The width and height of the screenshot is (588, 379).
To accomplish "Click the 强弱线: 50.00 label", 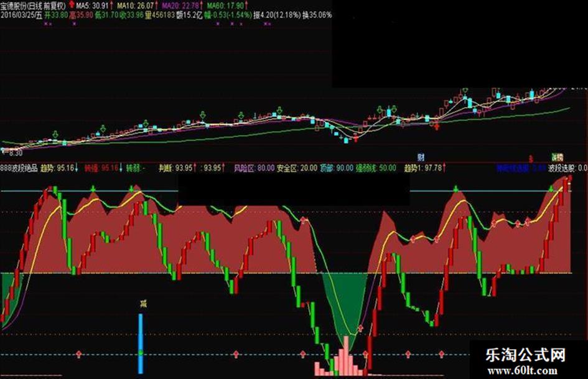I will (376, 168).
